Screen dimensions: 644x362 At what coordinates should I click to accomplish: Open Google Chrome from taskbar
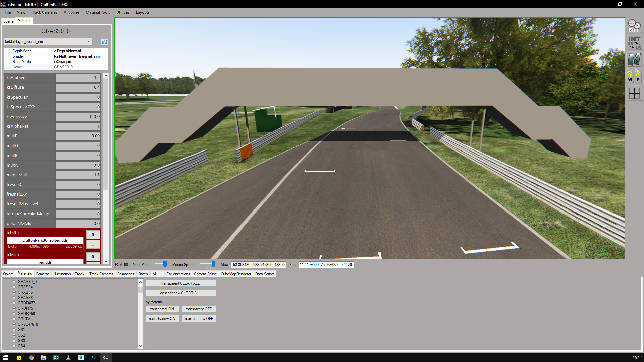[31, 358]
